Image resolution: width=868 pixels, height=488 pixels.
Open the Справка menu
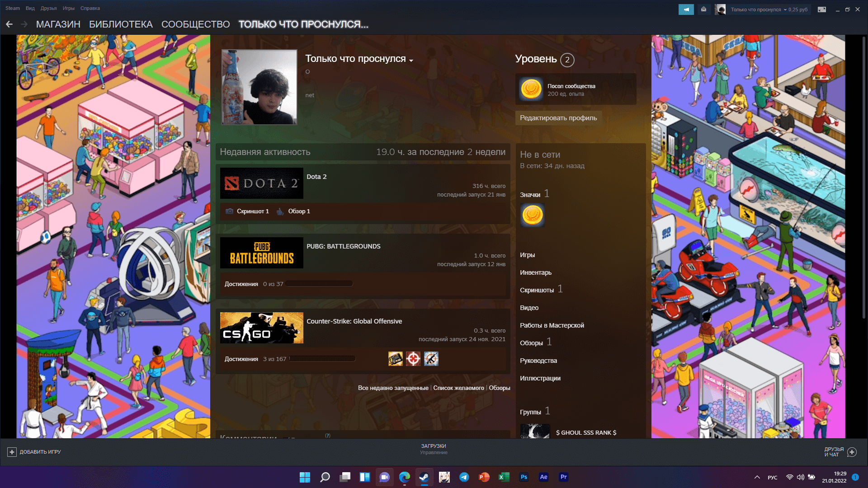coord(90,8)
